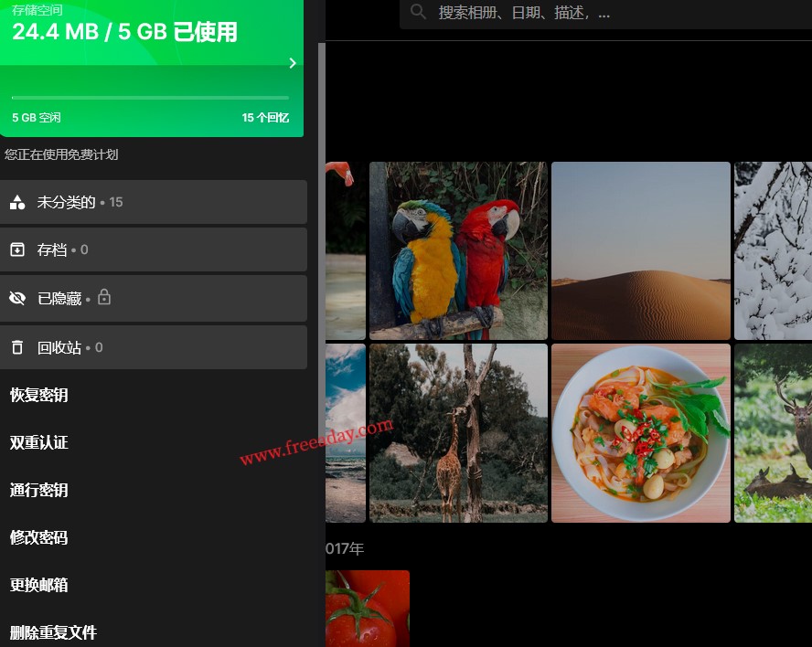Open the parrots photo thumbnail
This screenshot has height=647, width=812.
(458, 250)
